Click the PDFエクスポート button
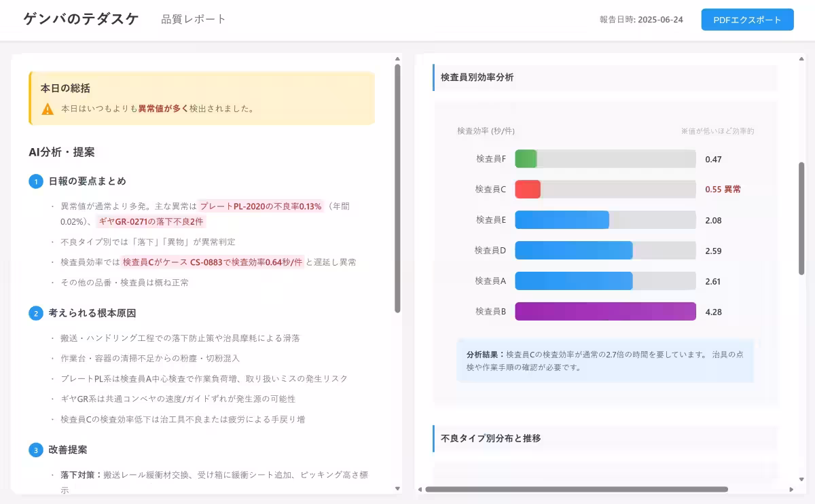815x504 pixels. click(746, 20)
